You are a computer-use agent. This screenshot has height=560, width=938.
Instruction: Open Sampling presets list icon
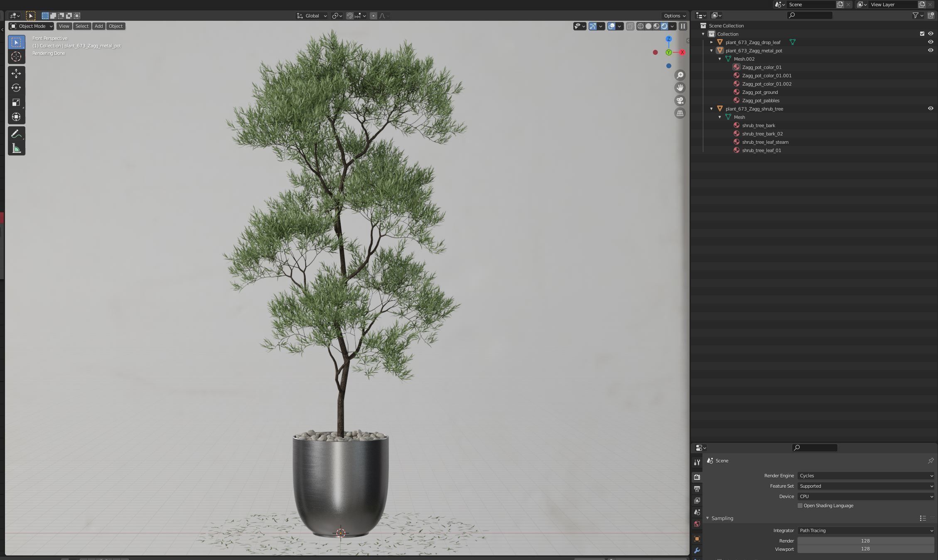click(923, 518)
